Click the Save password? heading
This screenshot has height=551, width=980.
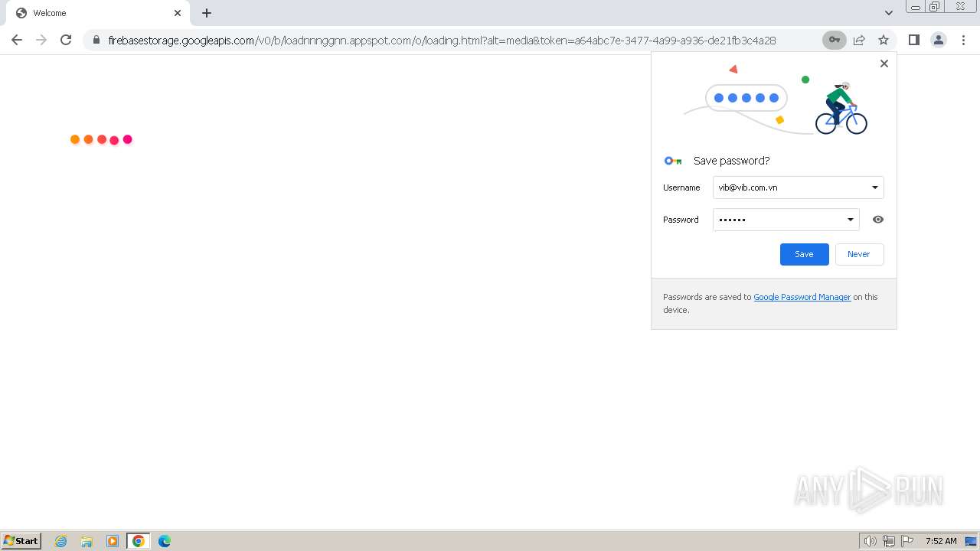[x=731, y=161]
